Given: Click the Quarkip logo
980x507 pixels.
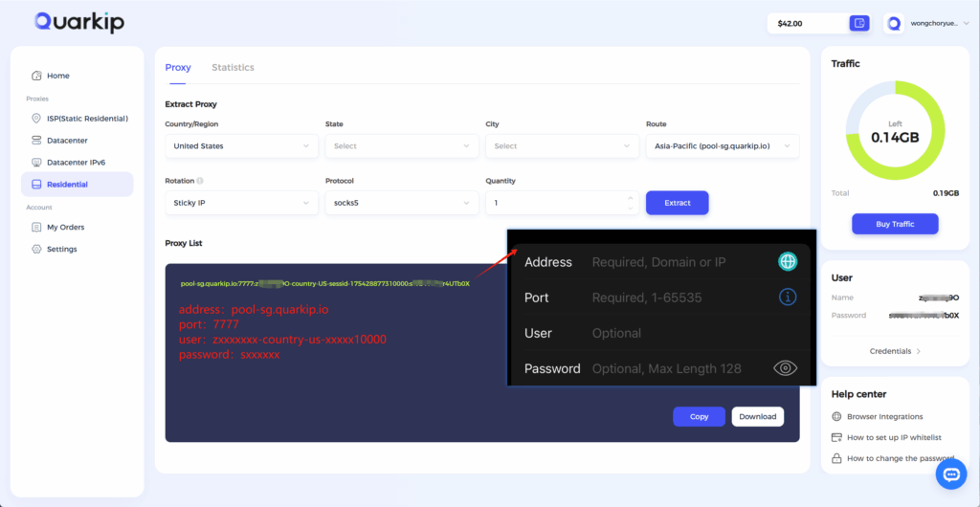Looking at the screenshot, I should 79,22.
